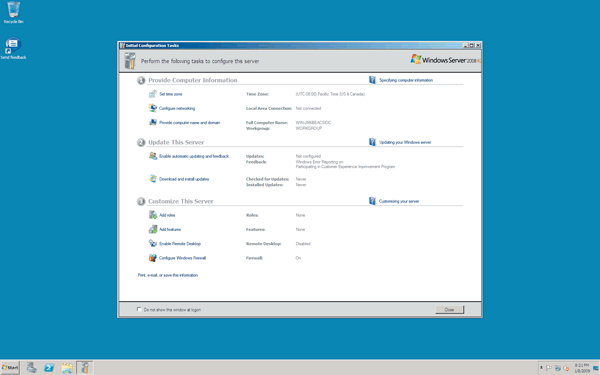Open the Recycle Bin desktop icon
This screenshot has height=375, width=600.
tap(13, 12)
